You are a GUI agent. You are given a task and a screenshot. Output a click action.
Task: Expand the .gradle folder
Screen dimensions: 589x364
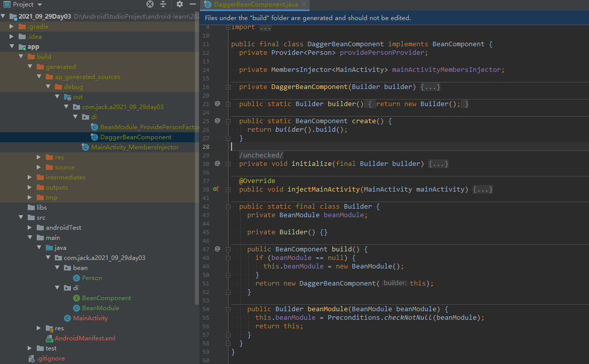[12, 26]
